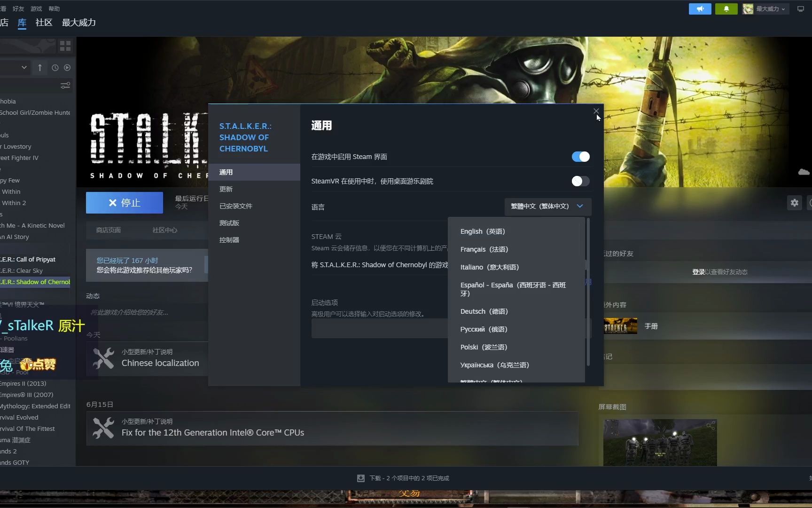Open the 商店页面 store page tab
Screen dimensions: 812x508
[x=109, y=230]
